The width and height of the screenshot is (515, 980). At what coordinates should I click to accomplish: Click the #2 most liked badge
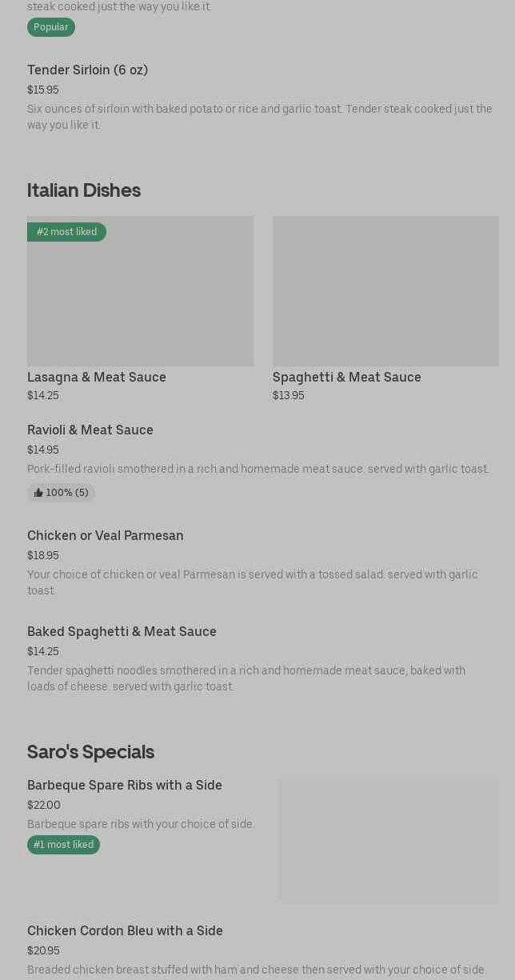66,232
